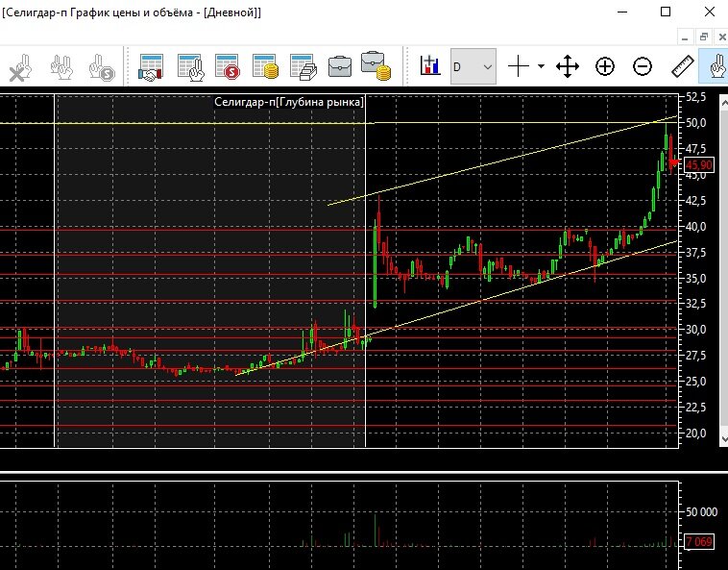Click the 30,0 price axis label
728x570 pixels.
[x=696, y=330]
